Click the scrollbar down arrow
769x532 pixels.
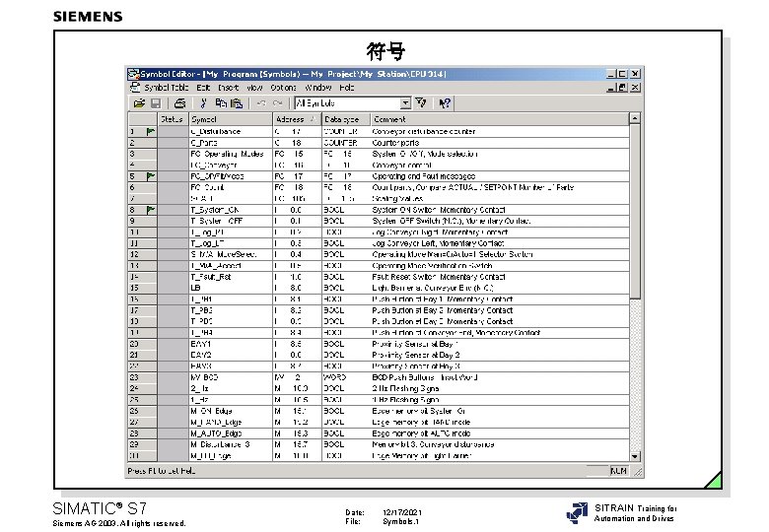coord(635,456)
